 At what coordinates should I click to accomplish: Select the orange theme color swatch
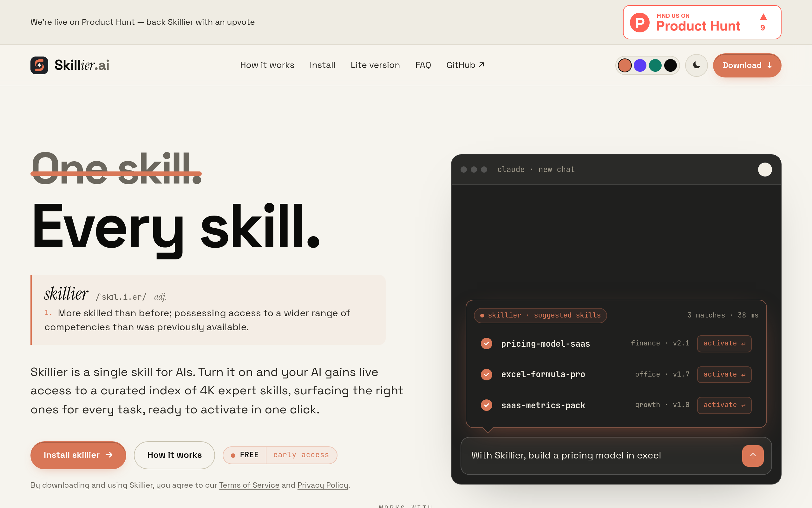pos(625,65)
